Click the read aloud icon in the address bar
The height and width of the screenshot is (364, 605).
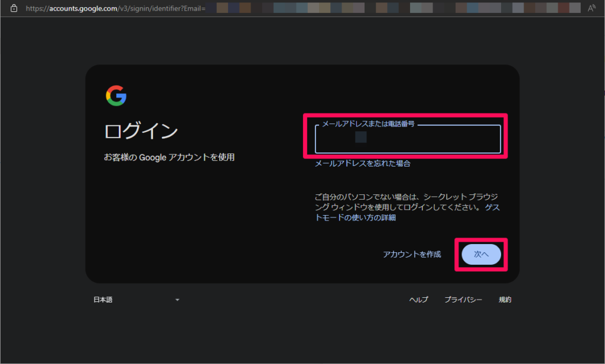591,8
